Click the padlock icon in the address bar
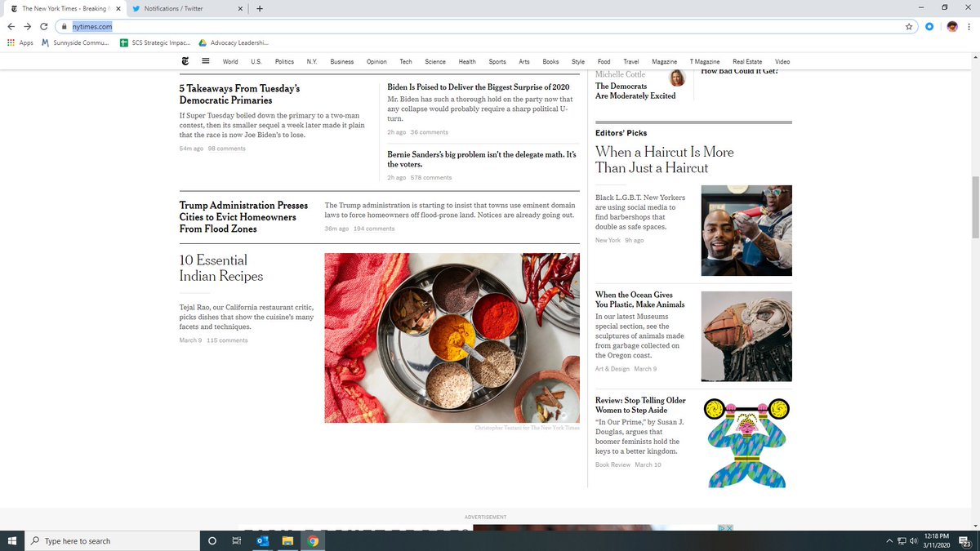This screenshot has height=551, width=980. [x=64, y=26]
